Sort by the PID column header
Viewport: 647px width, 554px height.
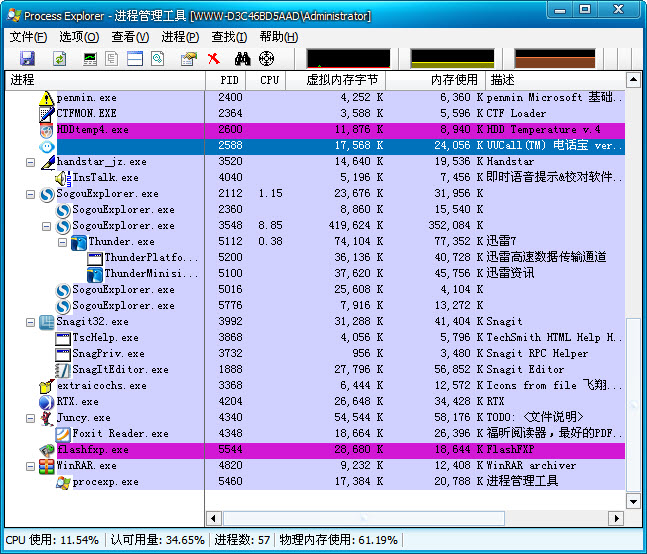click(x=229, y=79)
